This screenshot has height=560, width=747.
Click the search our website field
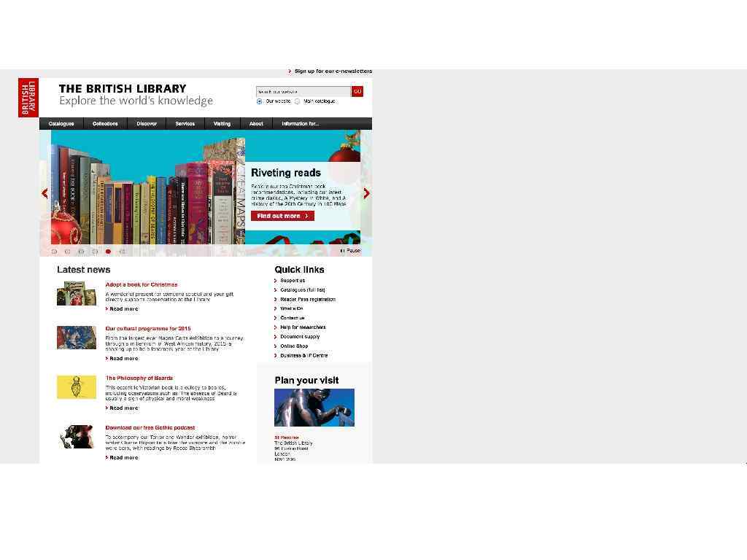tap(303, 91)
